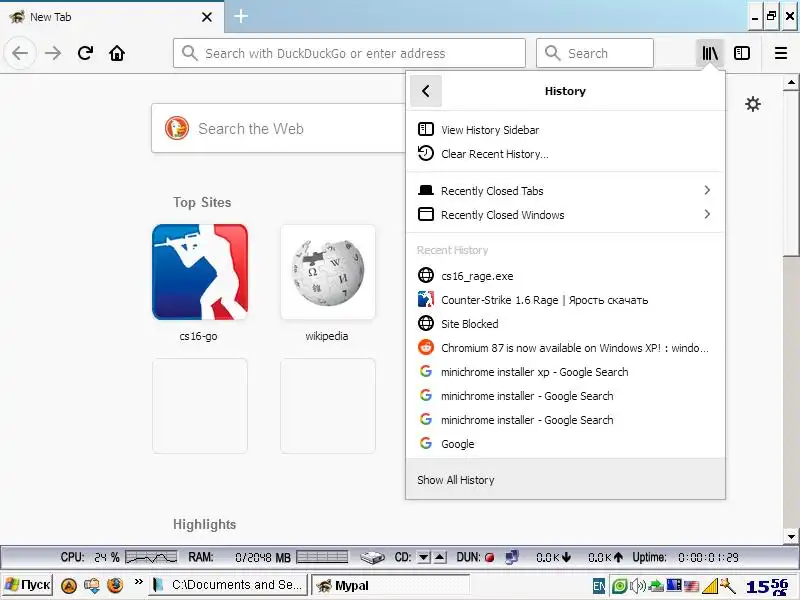Screen dimensions: 800x600
Task: Click the volume speaker tray icon
Action: point(638,586)
